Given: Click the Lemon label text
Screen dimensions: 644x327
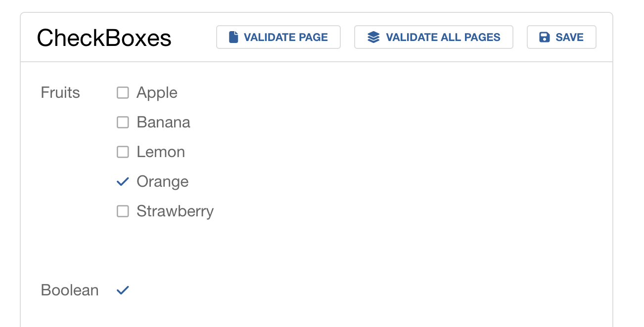Looking at the screenshot, I should point(161,152).
